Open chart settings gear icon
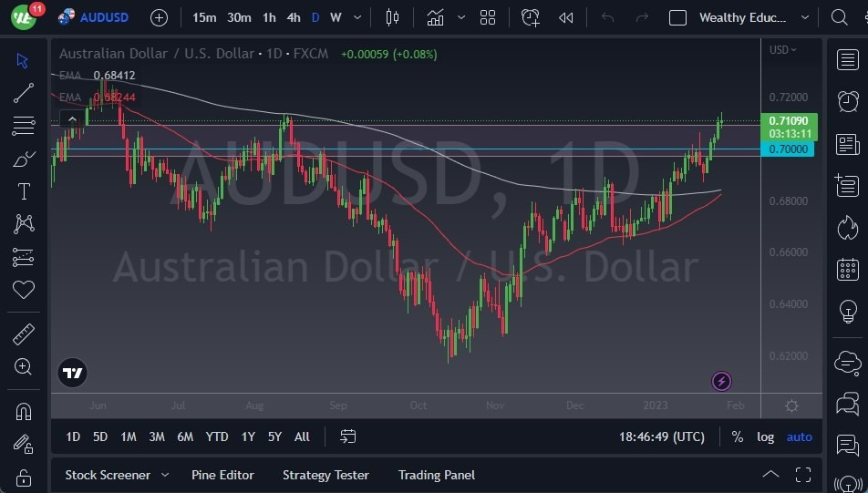Screen dimensions: 868x493 tap(791, 406)
